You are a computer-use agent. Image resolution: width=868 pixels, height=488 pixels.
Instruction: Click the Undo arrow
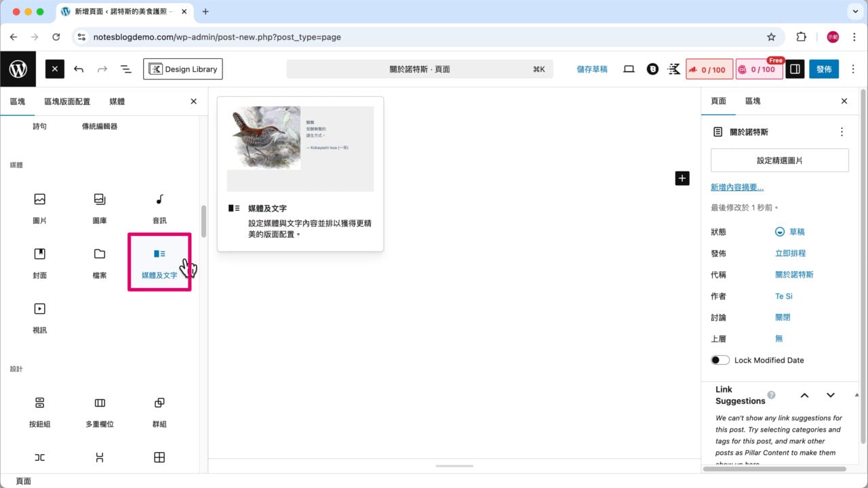78,68
